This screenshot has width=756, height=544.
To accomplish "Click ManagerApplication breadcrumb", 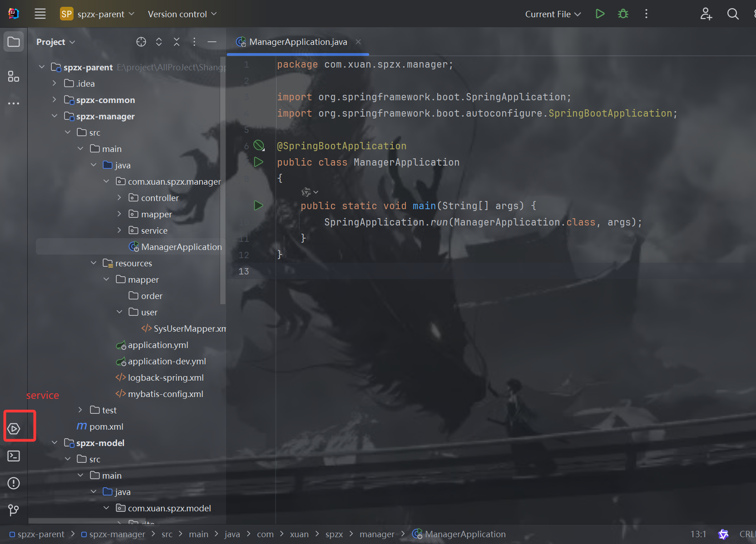I will [x=459, y=534].
